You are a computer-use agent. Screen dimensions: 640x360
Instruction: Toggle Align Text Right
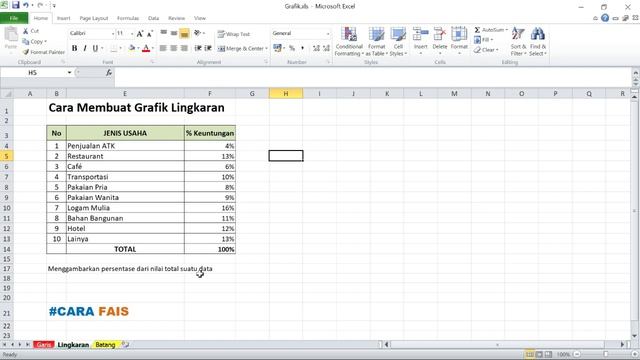tap(184, 48)
